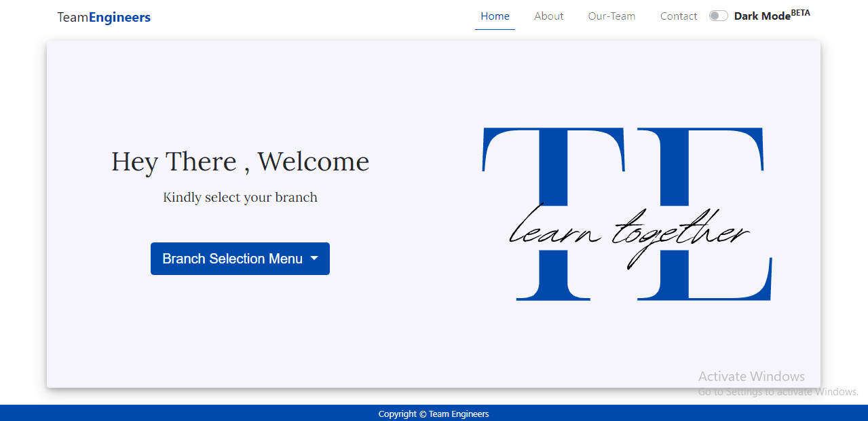Click the bold 'Engineers' word in the brand

pos(119,17)
